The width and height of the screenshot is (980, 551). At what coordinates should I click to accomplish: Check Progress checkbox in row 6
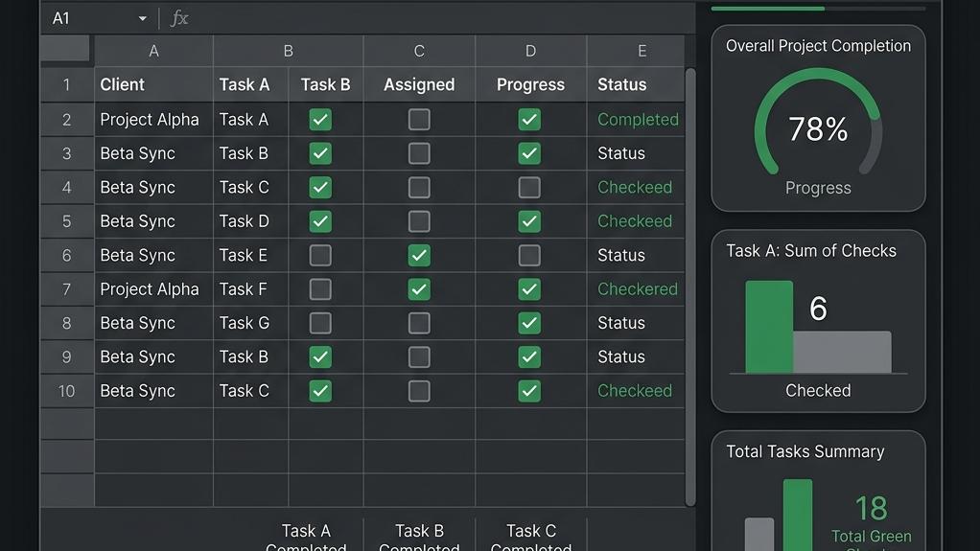529,255
